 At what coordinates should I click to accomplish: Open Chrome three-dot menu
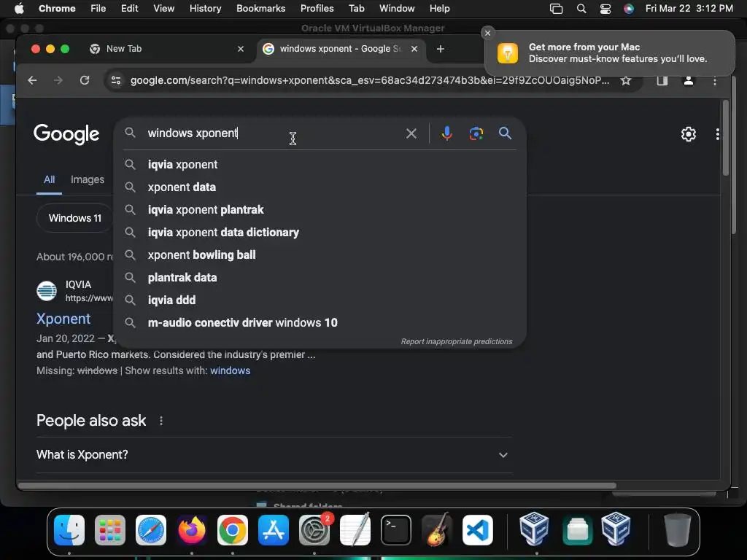pos(715,81)
